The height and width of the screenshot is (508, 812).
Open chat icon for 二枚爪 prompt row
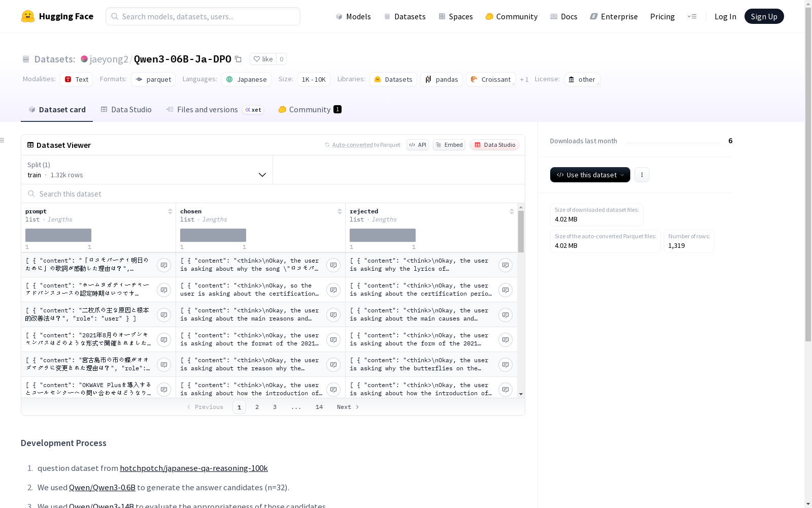pyautogui.click(x=163, y=315)
